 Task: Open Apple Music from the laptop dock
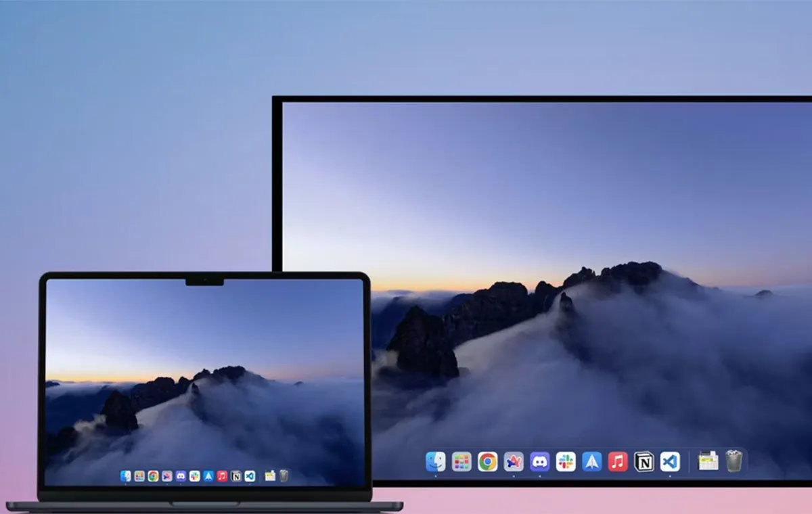click(223, 476)
